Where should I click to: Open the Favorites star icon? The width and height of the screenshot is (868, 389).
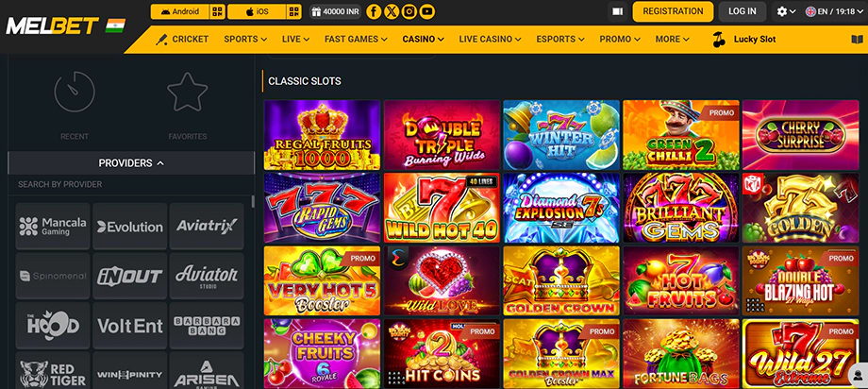[188, 92]
